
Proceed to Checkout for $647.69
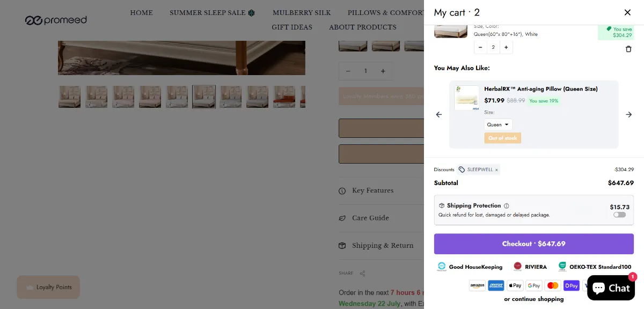click(x=534, y=244)
